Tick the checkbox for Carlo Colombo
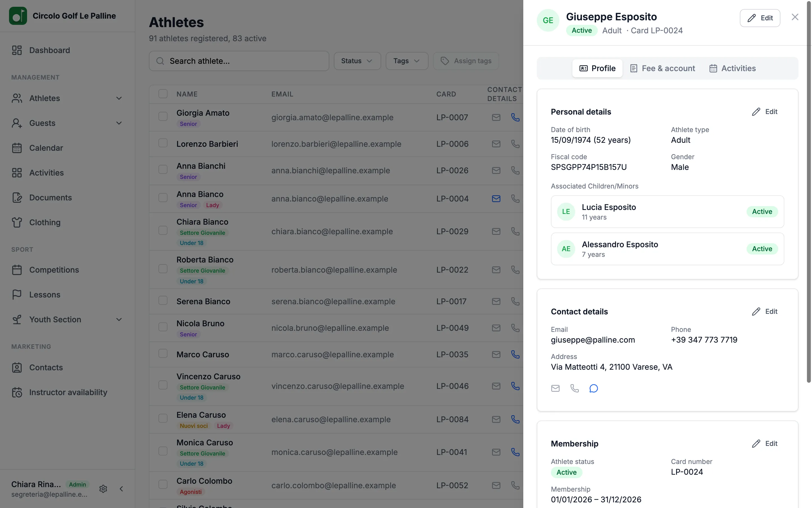The image size is (812, 508). click(x=163, y=485)
